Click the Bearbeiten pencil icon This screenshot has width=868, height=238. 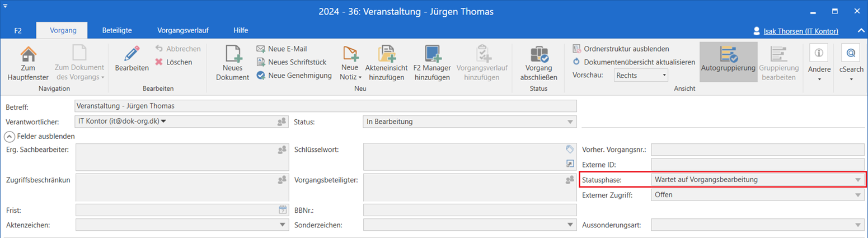[x=132, y=55]
